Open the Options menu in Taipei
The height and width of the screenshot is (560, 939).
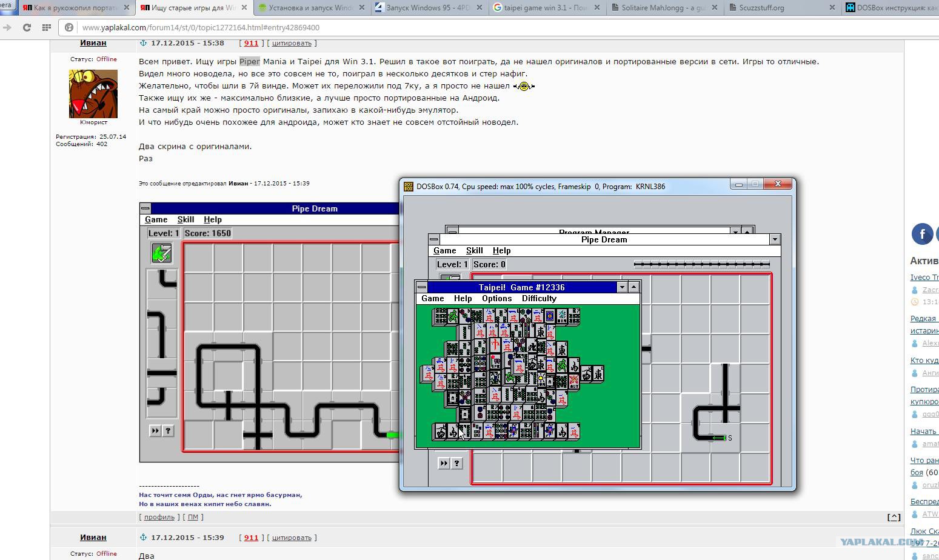496,298
